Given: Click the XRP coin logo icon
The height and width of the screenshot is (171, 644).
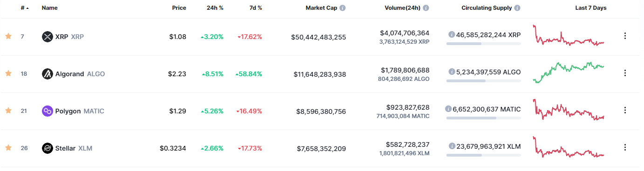Looking at the screenshot, I should [47, 37].
